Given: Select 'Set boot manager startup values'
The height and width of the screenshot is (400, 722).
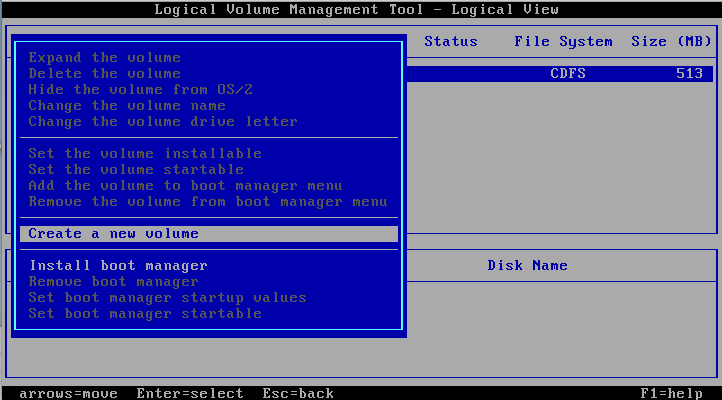Looking at the screenshot, I should click(x=167, y=298).
